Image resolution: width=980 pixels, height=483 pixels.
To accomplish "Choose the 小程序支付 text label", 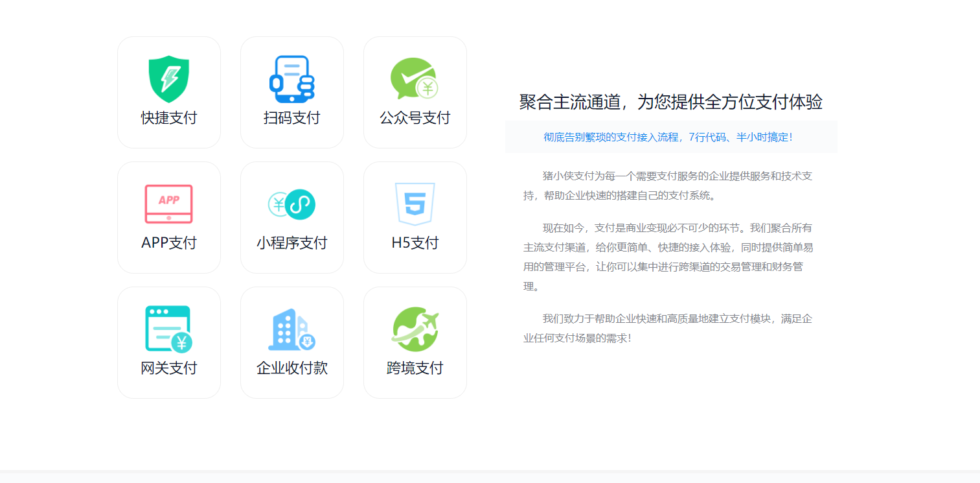I will (291, 243).
